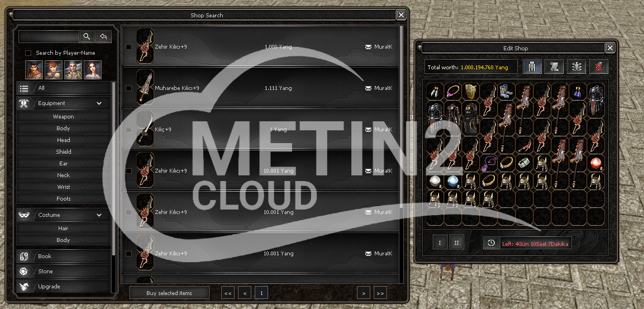Select the red-haired ninja class portrait
Image resolution: width=644 pixels, height=309 pixels.
[x=54, y=70]
